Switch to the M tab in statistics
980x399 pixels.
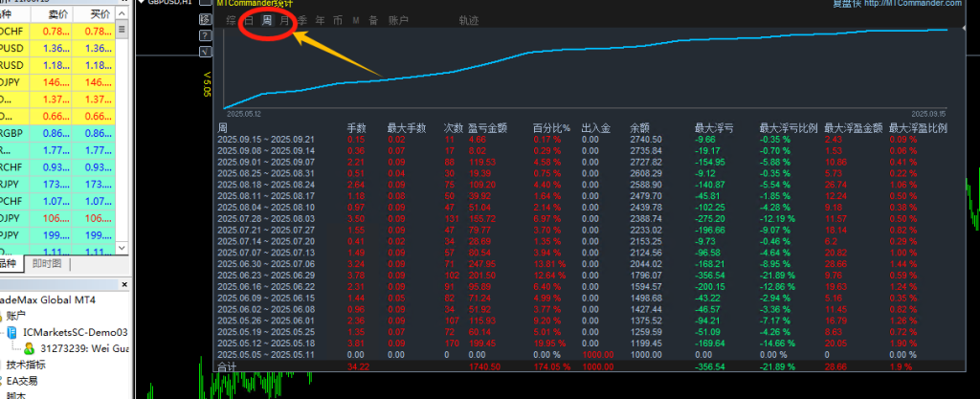point(356,21)
